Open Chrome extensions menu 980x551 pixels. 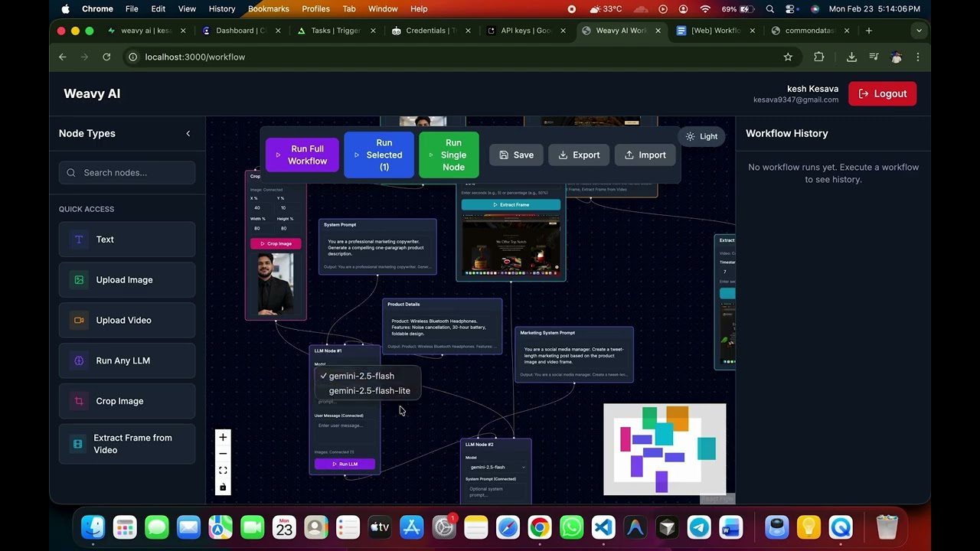pos(819,57)
